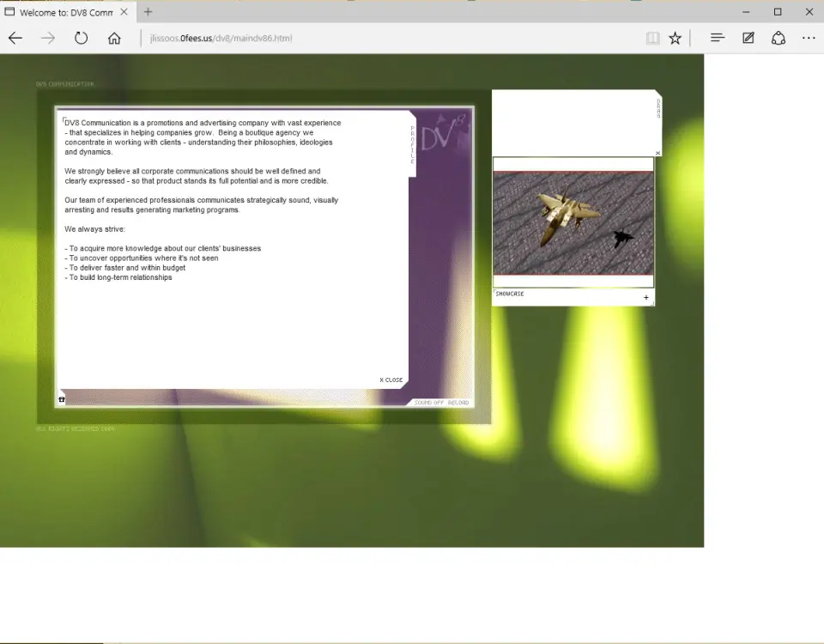Screen dimensions: 824x644
Task: Add this page to favorites
Action: tap(675, 38)
